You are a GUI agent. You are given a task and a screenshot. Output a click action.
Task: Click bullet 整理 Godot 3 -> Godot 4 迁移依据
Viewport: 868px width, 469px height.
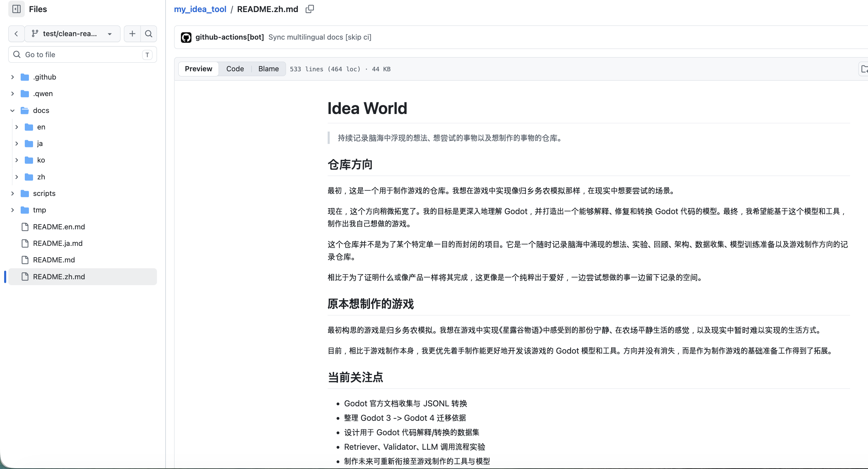pos(405,418)
